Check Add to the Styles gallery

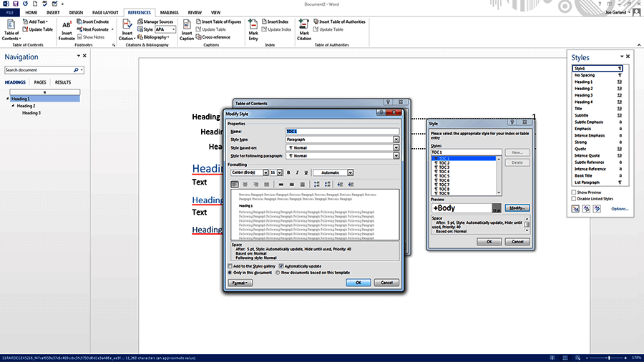pyautogui.click(x=230, y=266)
